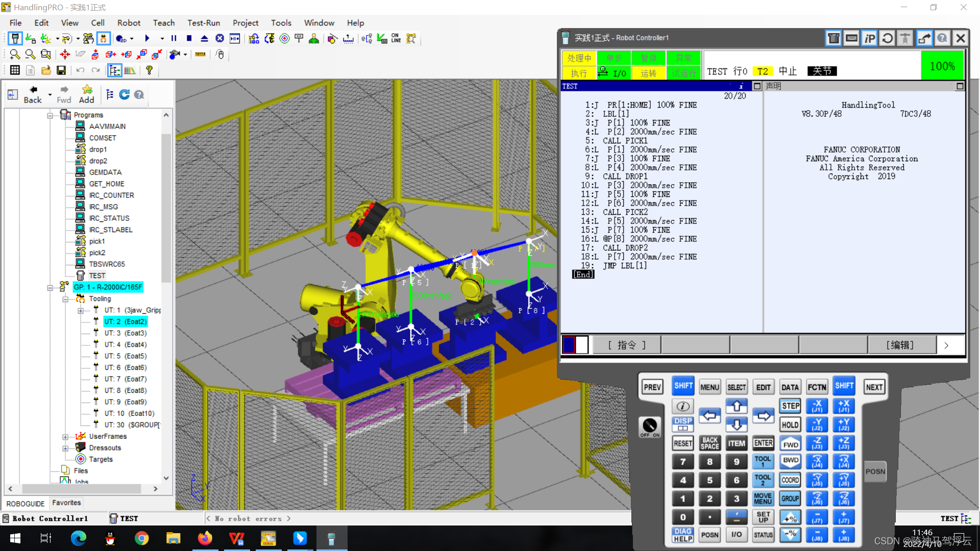Click the target bullseye icon in toolbar
This screenshot has height=551, width=980.
point(285,39)
